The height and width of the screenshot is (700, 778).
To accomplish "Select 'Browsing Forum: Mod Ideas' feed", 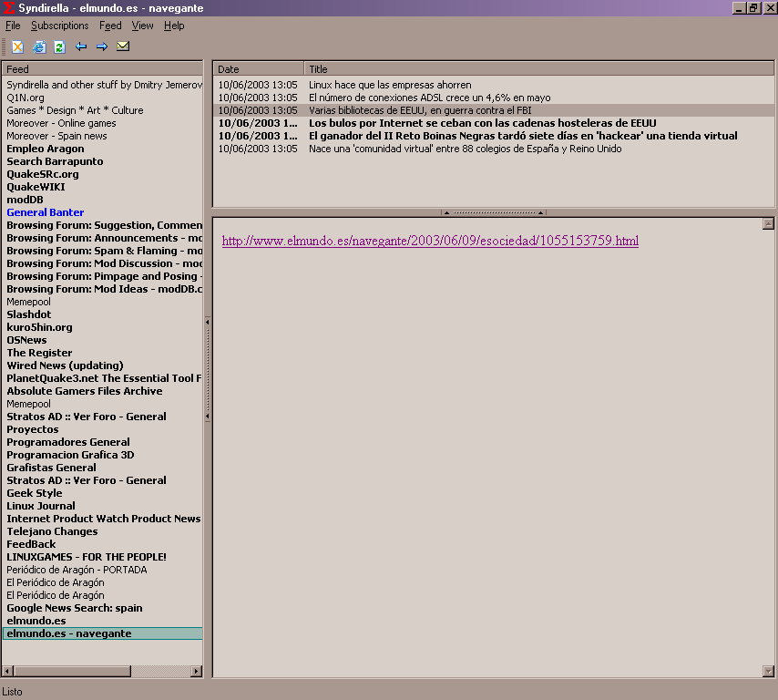I will point(103,289).
